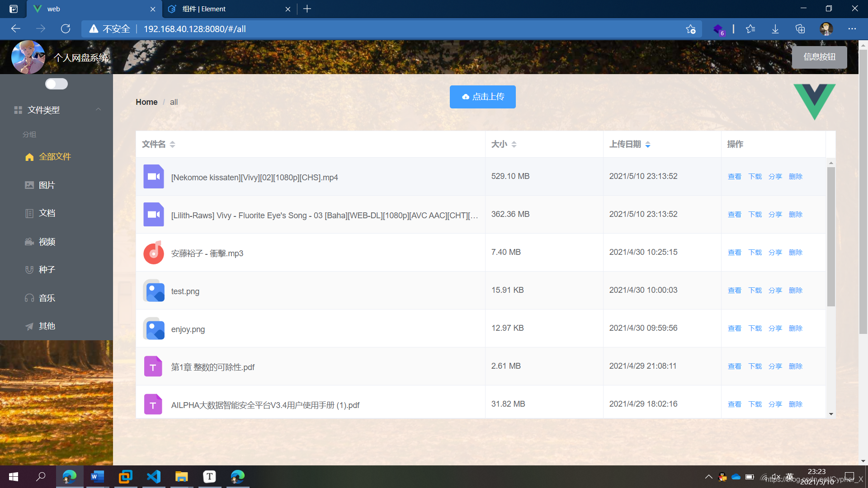
Task: Open a new browser tab
Action: 307,9
